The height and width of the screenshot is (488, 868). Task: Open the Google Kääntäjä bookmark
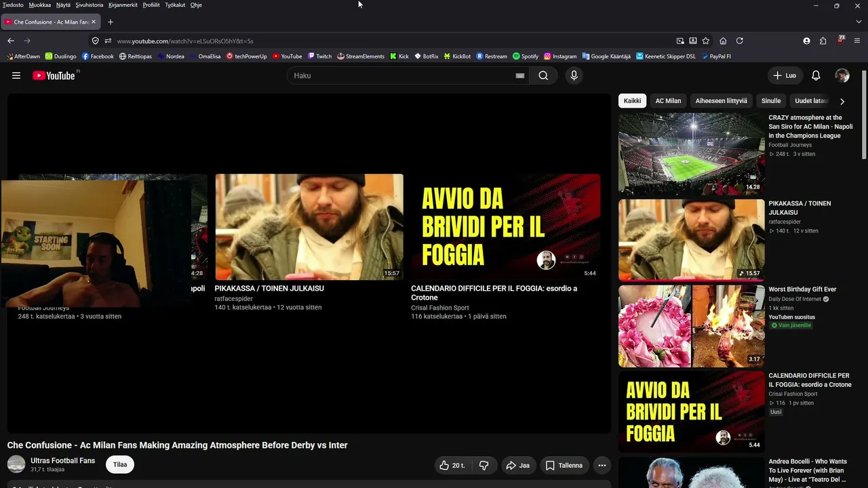[606, 56]
